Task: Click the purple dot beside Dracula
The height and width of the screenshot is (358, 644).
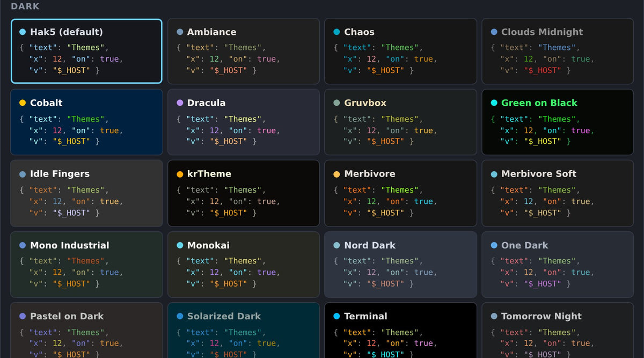Action: pyautogui.click(x=180, y=103)
